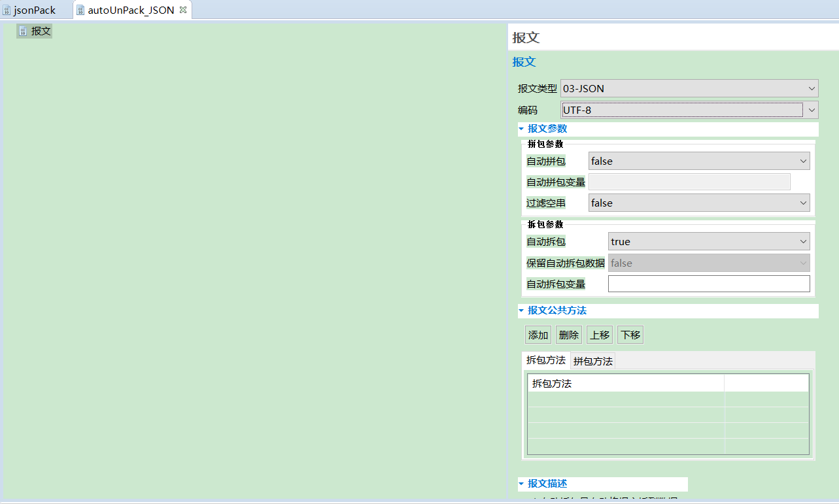Switch to the 拼包方法 tab

tap(592, 360)
